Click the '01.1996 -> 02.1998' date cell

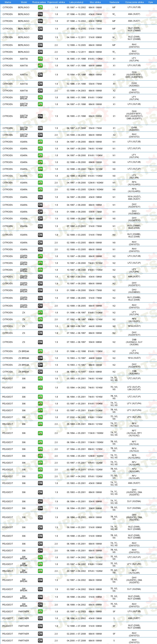(76, 351)
